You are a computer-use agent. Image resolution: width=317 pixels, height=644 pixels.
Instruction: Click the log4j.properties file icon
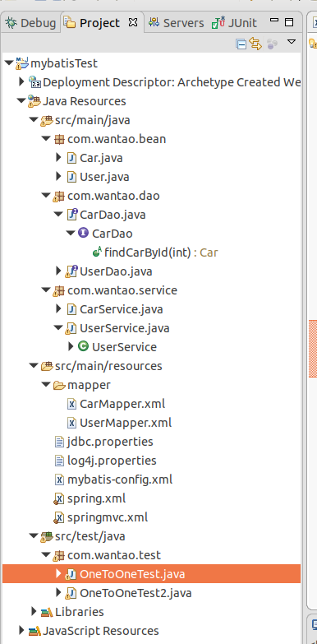pyautogui.click(x=59, y=460)
